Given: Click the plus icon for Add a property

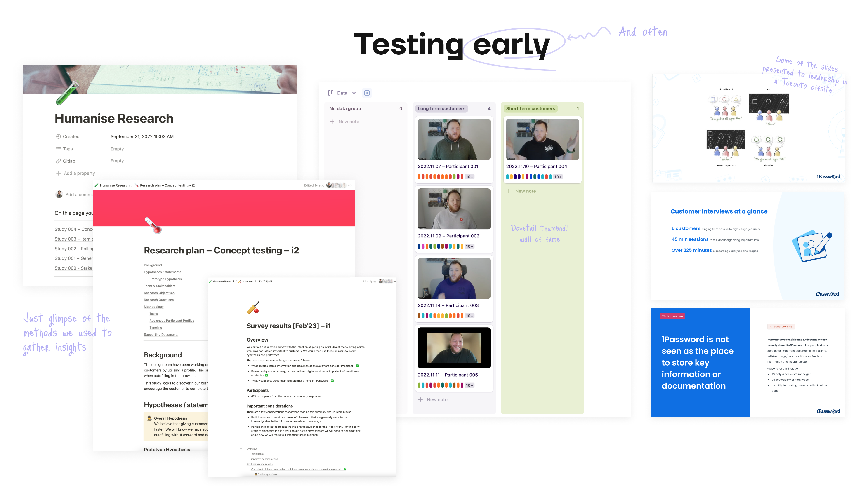Looking at the screenshot, I should tap(58, 173).
